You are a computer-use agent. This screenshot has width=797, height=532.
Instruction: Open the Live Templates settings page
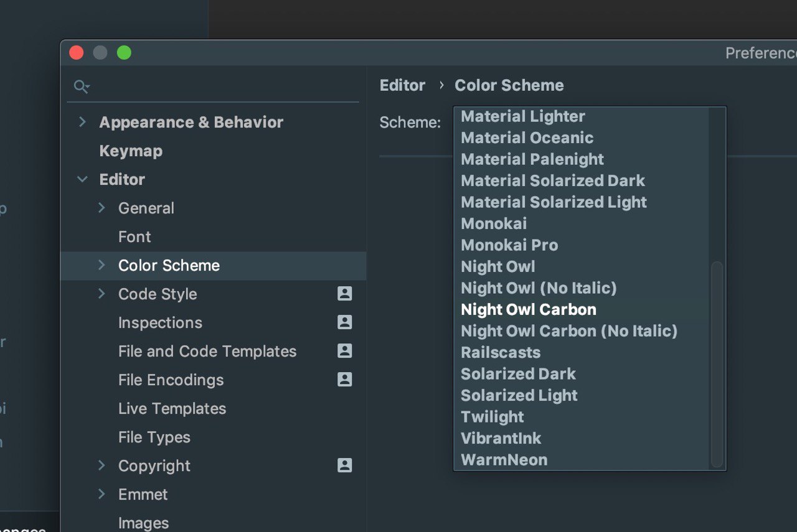tap(172, 408)
